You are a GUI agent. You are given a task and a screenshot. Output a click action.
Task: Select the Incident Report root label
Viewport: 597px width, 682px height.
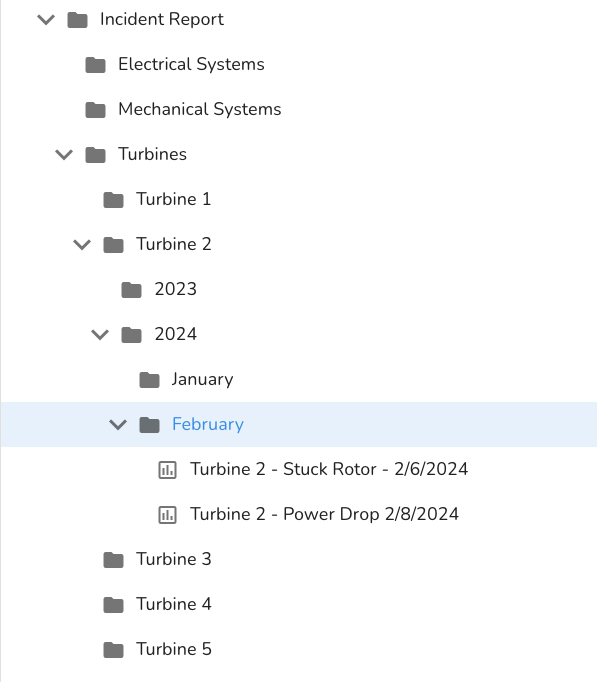[162, 19]
